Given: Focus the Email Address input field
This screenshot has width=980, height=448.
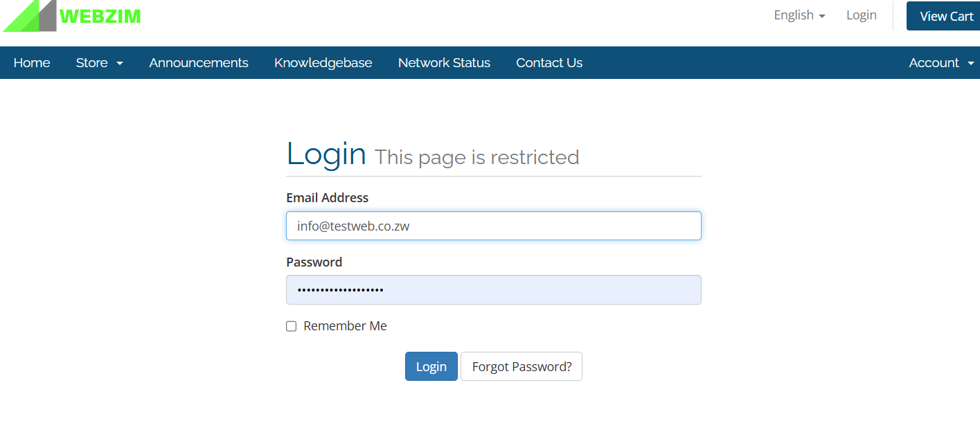Looking at the screenshot, I should point(494,226).
